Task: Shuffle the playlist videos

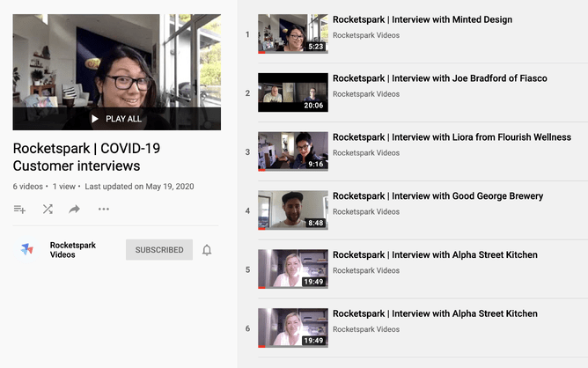Action: click(x=48, y=210)
